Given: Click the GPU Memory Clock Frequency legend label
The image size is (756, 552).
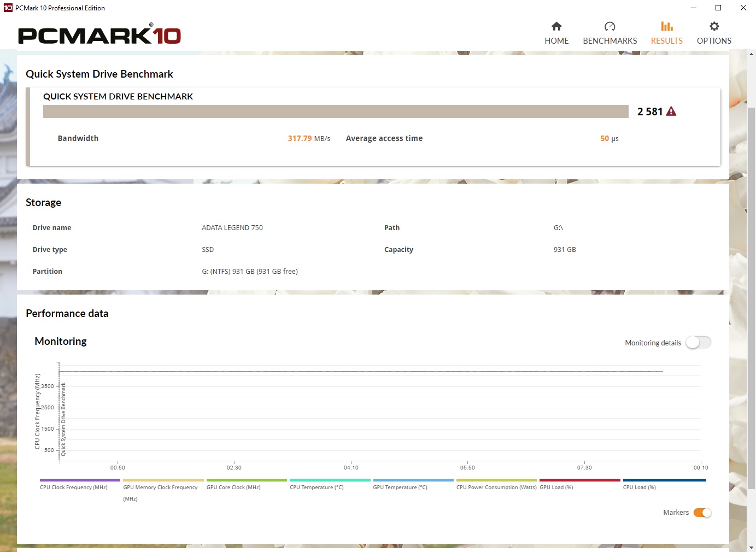Looking at the screenshot, I should click(x=160, y=493).
